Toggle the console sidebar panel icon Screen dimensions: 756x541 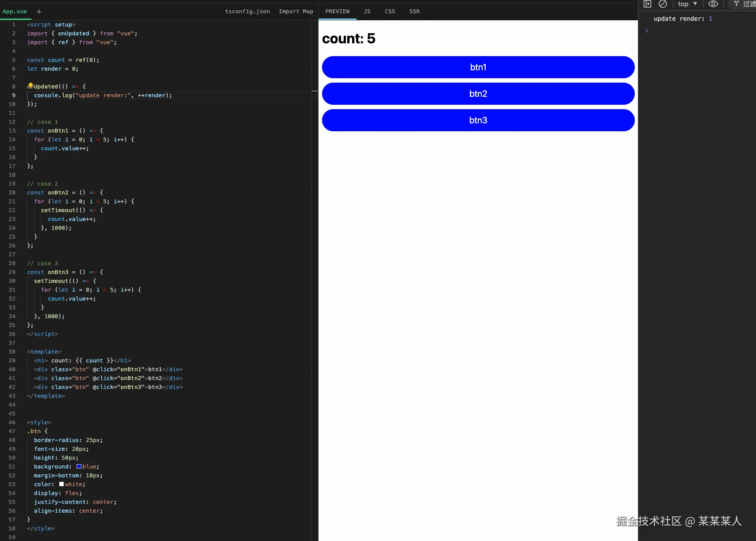pos(647,4)
